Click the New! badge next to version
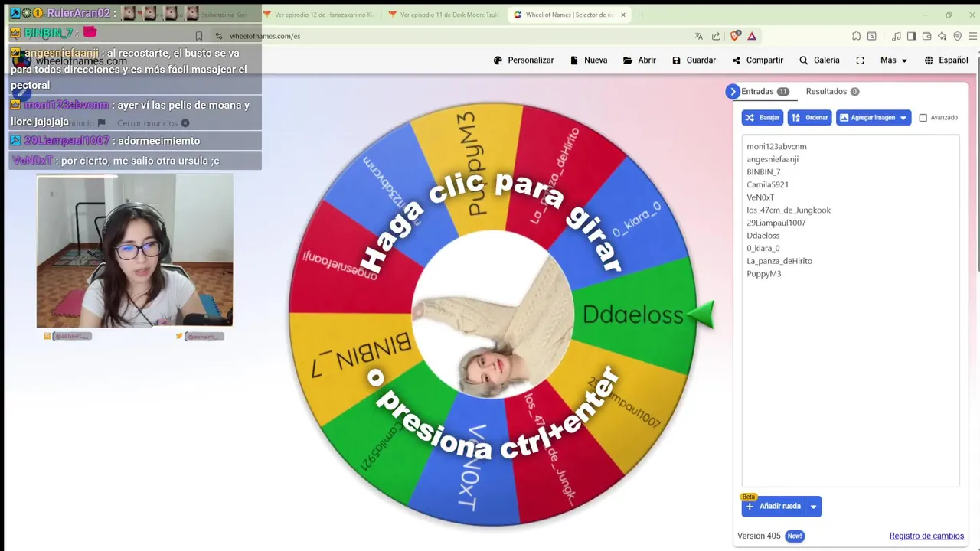This screenshot has height=551, width=980. [795, 536]
